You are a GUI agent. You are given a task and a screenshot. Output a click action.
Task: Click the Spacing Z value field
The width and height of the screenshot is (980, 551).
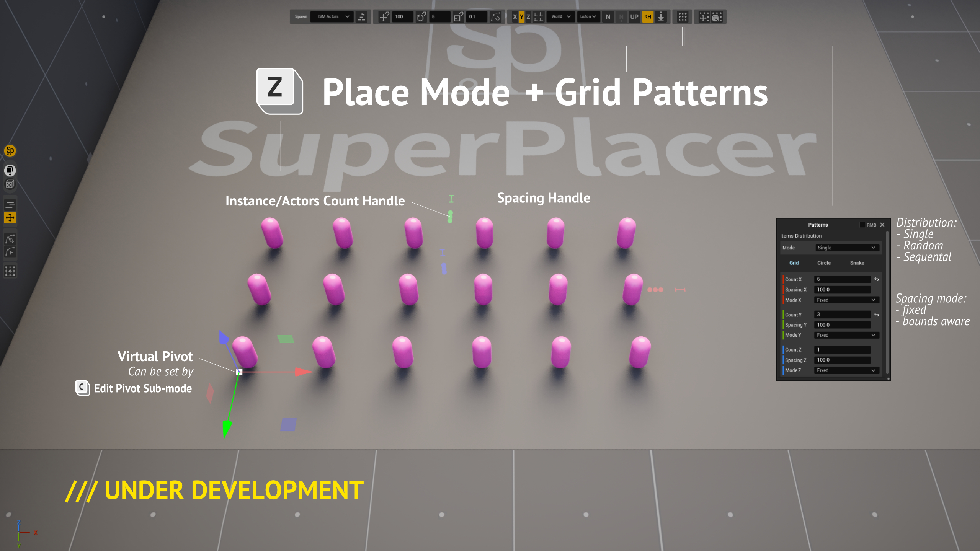(x=843, y=360)
